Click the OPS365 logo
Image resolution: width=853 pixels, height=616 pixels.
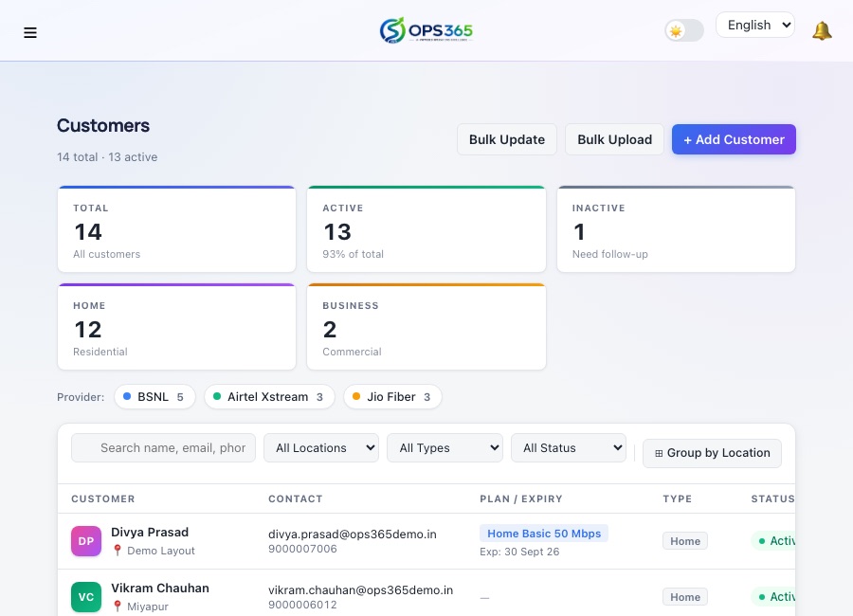[x=426, y=30]
